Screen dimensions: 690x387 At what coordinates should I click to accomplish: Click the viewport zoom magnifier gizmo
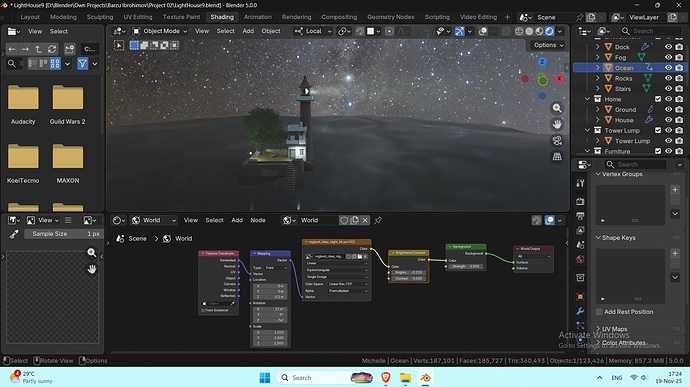click(x=557, y=108)
